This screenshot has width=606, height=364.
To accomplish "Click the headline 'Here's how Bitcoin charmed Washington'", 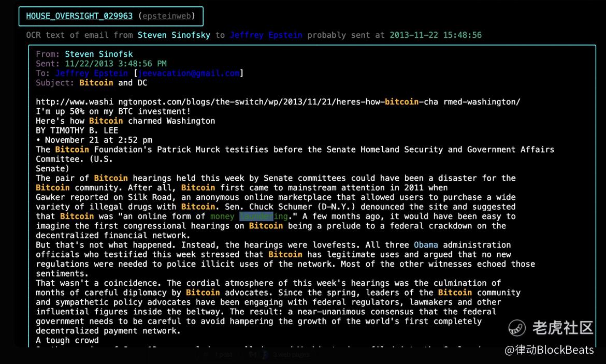I will [x=125, y=121].
